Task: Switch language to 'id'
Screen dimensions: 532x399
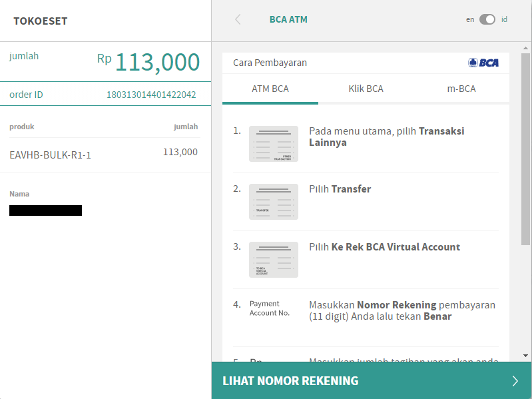Action: 504,19
